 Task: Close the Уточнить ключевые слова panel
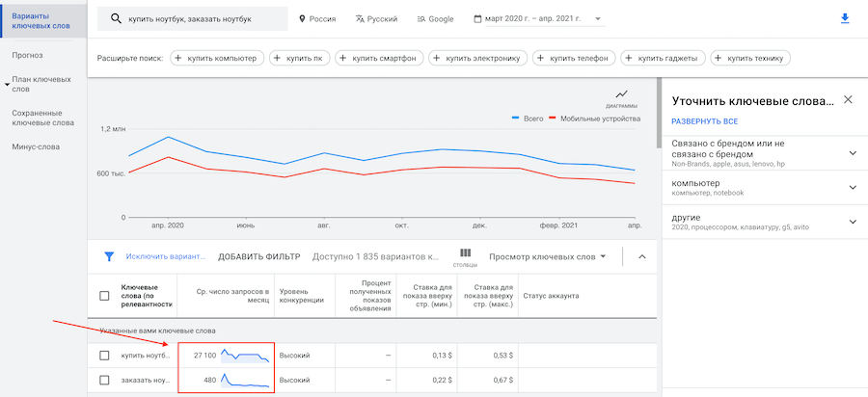(x=848, y=99)
